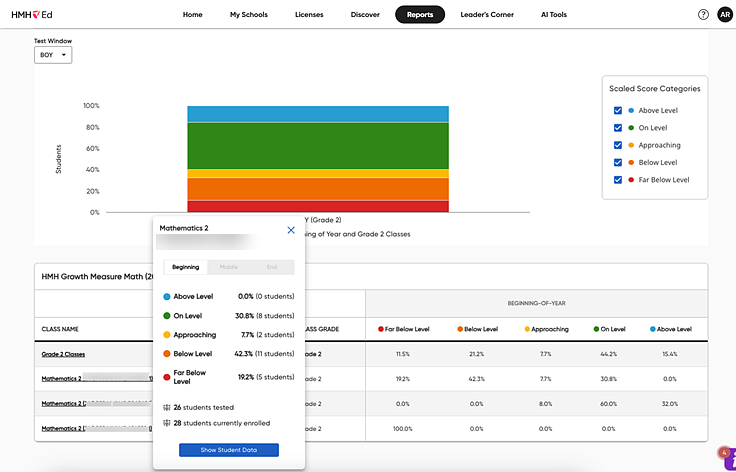The width and height of the screenshot is (736, 472).
Task: Click the 100.0% Far Below Level cell
Action: tap(403, 428)
